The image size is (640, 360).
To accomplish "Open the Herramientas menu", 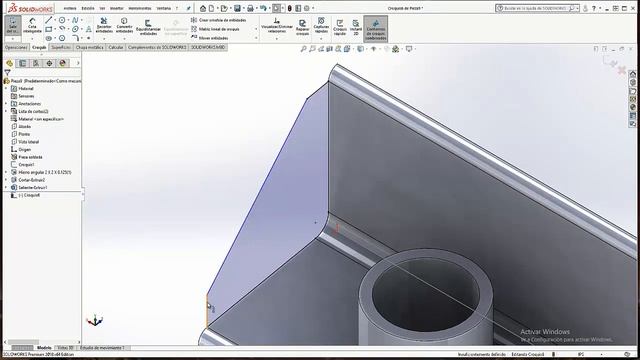I will pos(140,8).
